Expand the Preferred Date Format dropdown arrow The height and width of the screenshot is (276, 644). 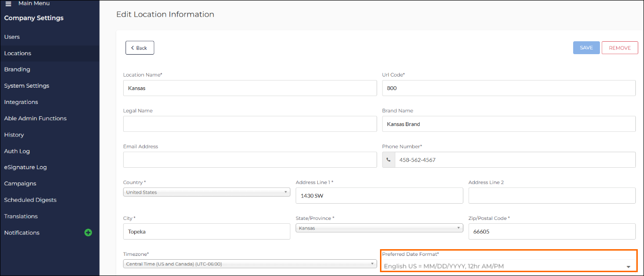[628, 267]
